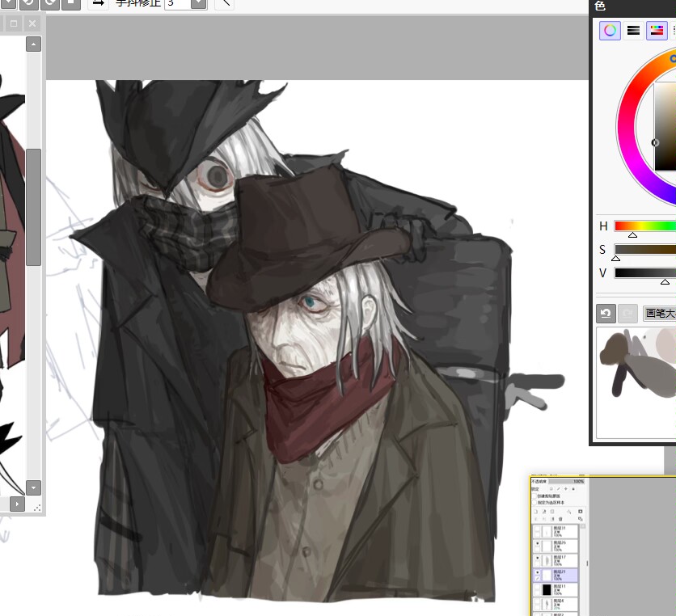Open the 画笔大 brush size button

[x=660, y=314]
